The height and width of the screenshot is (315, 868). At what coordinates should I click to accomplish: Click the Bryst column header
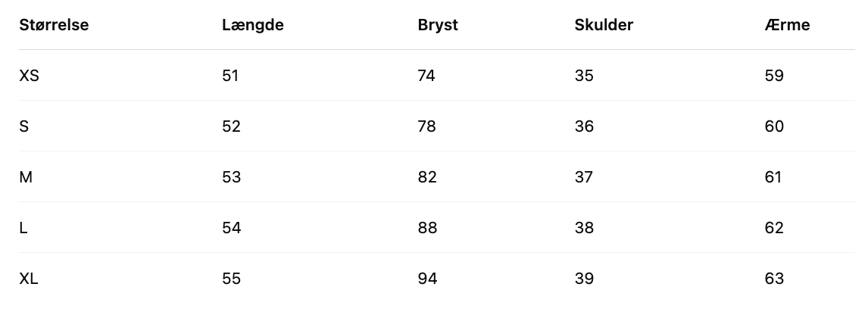point(438,25)
